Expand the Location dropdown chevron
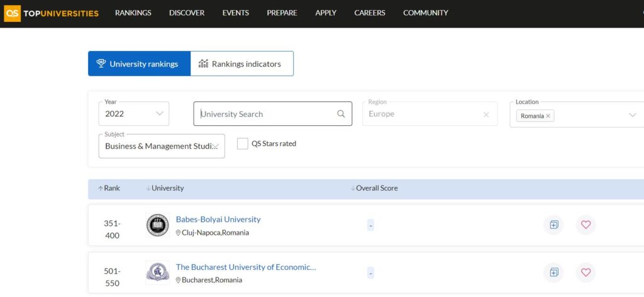 pyautogui.click(x=633, y=115)
